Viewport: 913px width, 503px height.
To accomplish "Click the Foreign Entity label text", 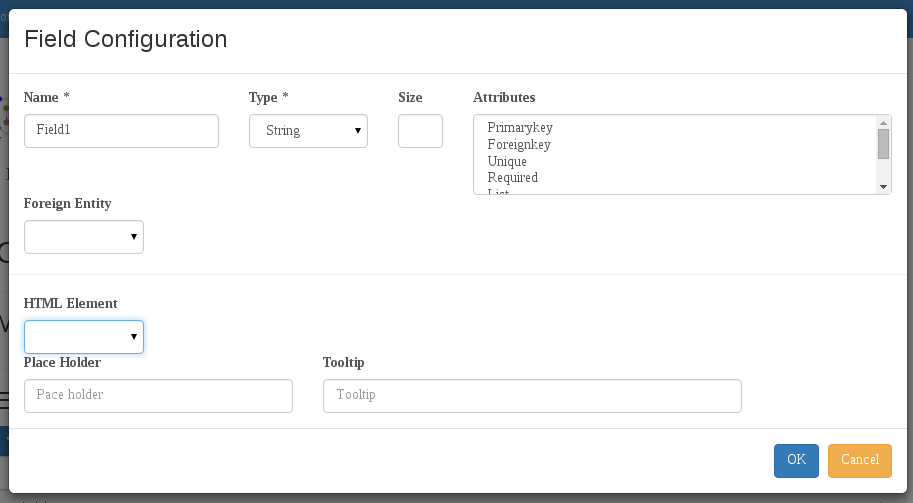I will point(67,203).
